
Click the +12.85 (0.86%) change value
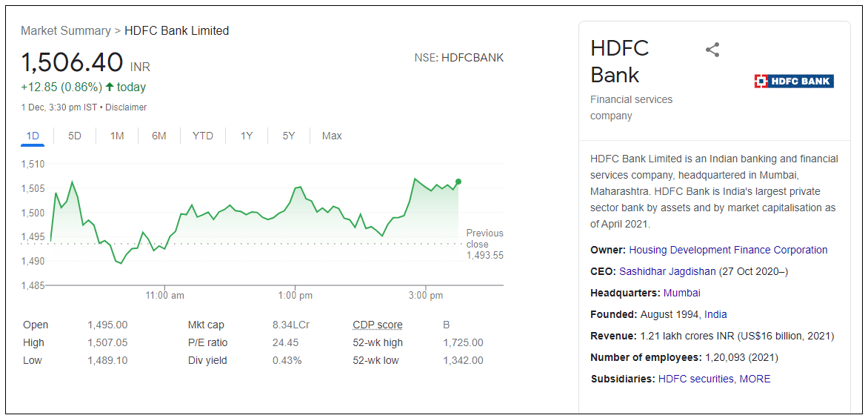point(61,87)
